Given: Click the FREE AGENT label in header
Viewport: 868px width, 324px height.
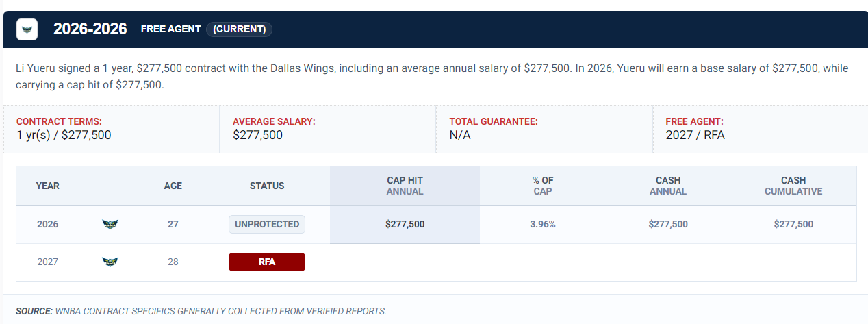Looking at the screenshot, I should (x=170, y=29).
